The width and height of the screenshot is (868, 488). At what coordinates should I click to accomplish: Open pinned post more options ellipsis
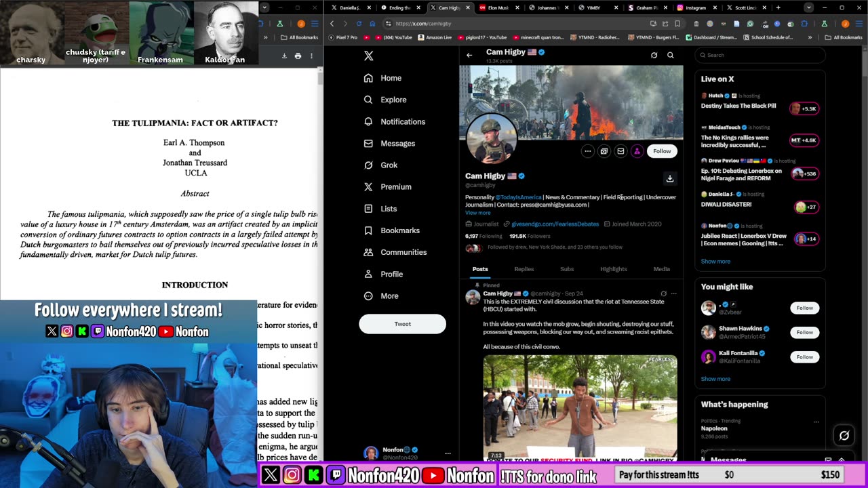pyautogui.click(x=673, y=293)
